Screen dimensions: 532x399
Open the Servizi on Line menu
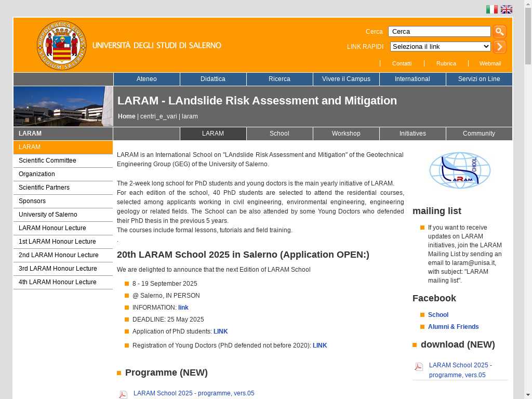(x=479, y=79)
